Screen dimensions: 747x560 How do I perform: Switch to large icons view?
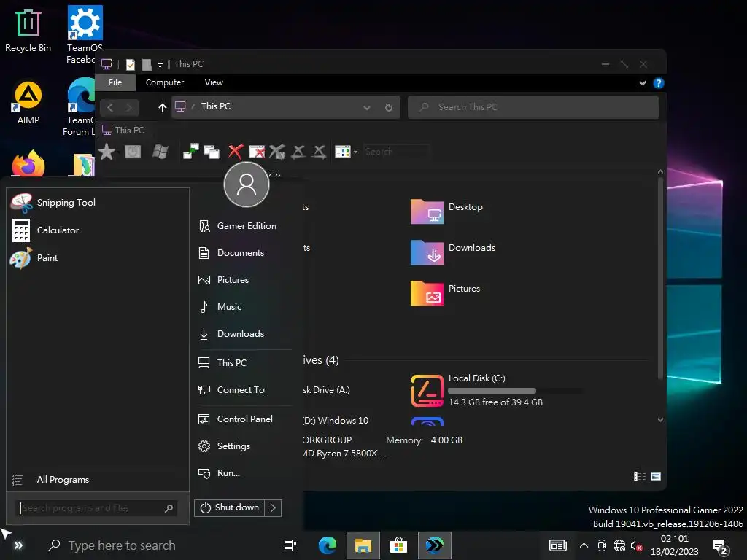656,477
